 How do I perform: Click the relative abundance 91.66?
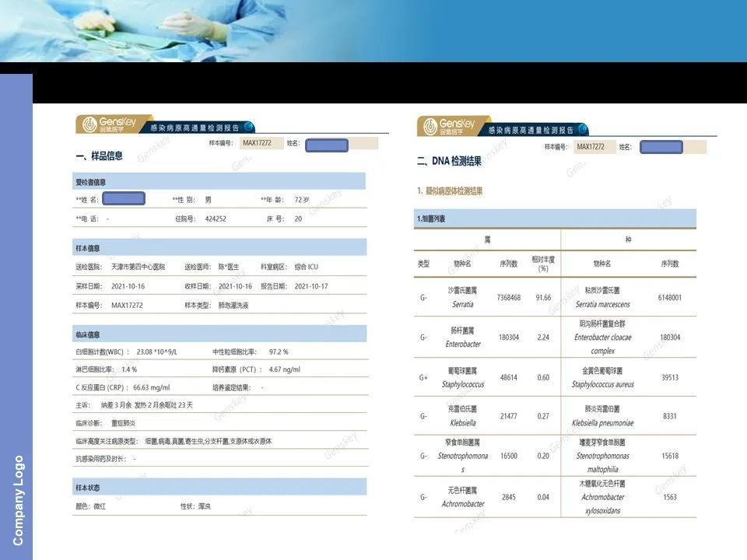point(543,298)
